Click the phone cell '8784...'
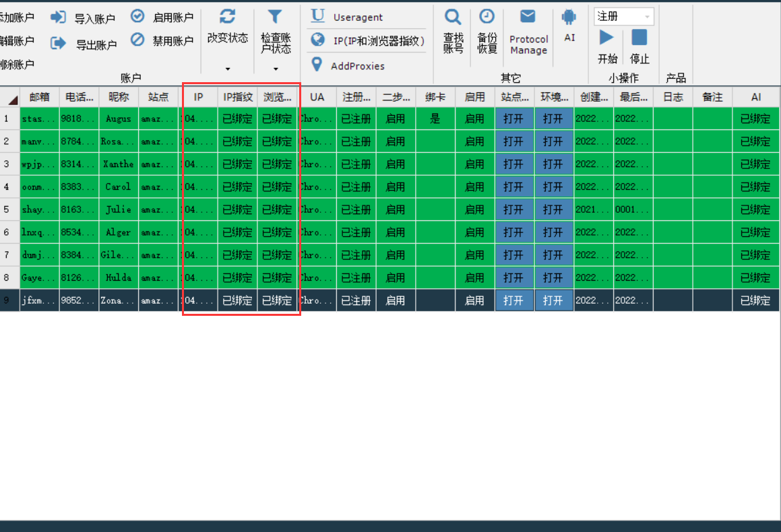Screen dimensions: 781x532 pyautogui.click(x=80, y=142)
